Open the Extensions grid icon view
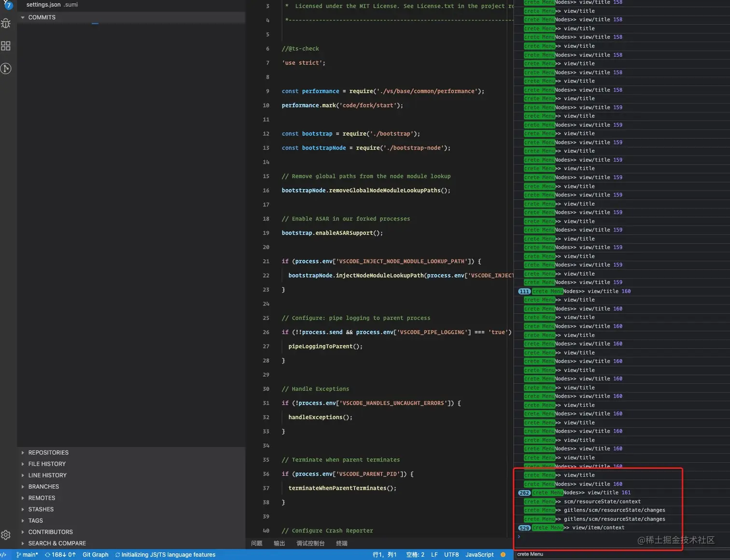The width and height of the screenshot is (730, 560). pos(6,46)
